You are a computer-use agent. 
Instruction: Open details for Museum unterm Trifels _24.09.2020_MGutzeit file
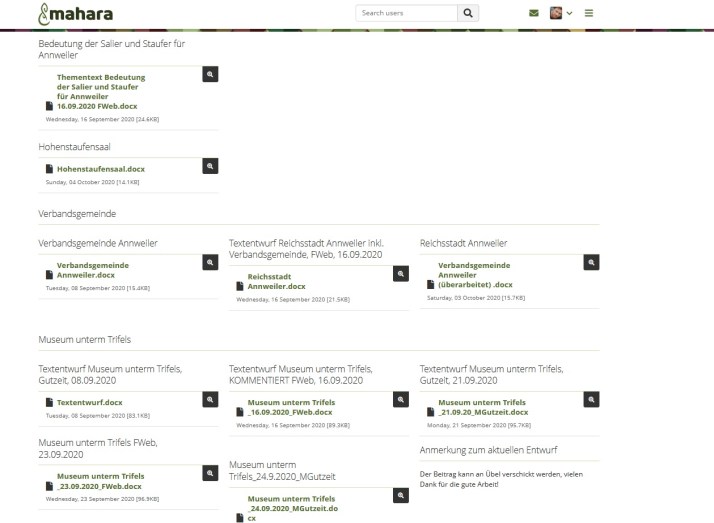(x=401, y=495)
